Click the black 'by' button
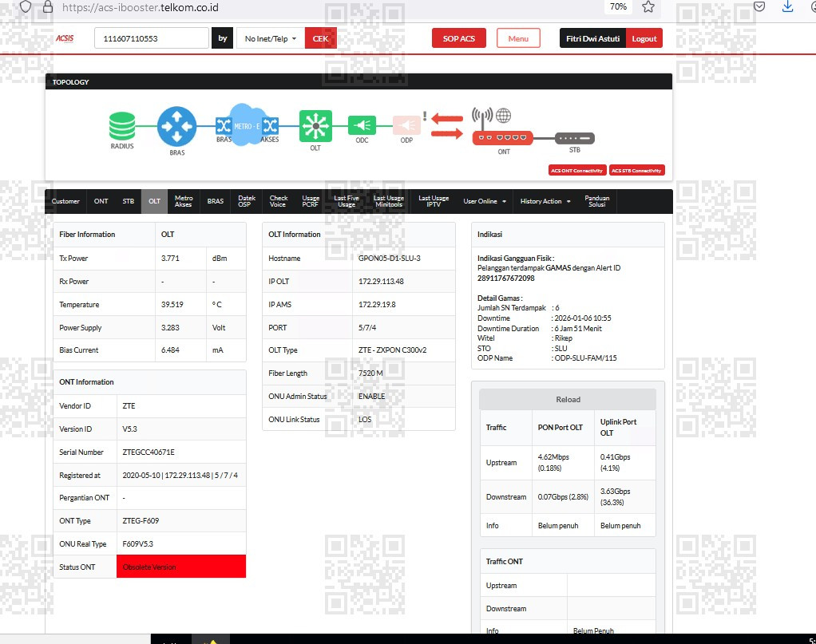816x644 pixels. click(x=222, y=38)
